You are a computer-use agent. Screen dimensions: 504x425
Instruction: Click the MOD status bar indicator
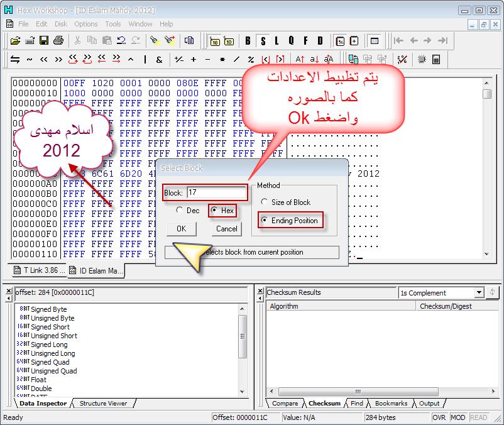[457, 417]
